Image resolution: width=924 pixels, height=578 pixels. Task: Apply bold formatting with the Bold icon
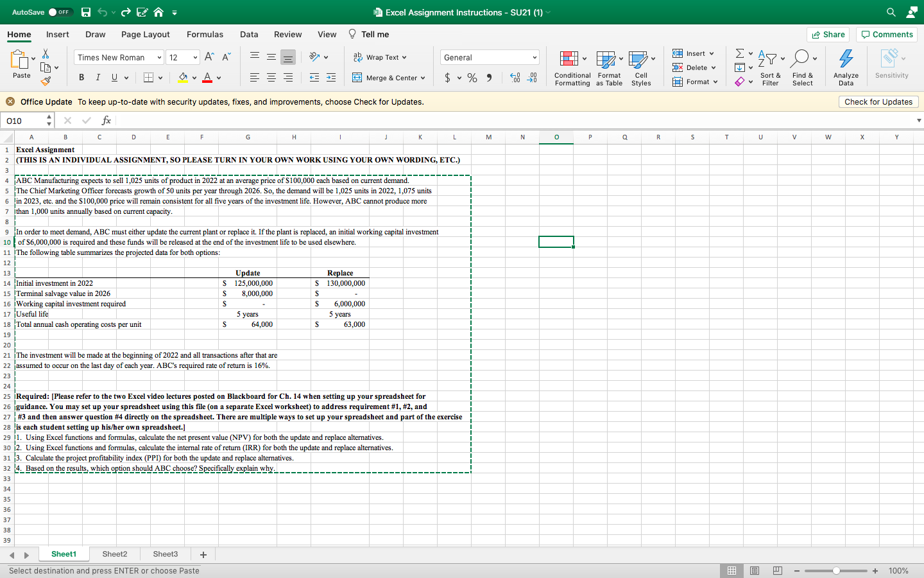click(81, 77)
